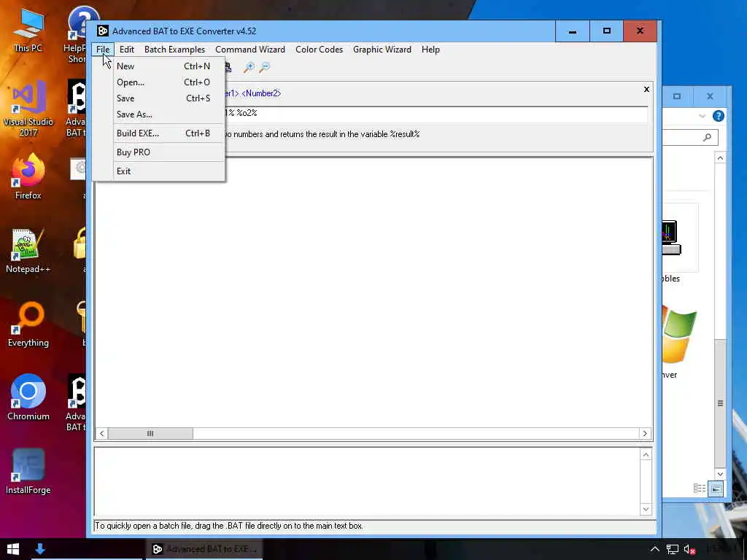
Task: Click the Windows logo thumbnail in Explorer
Action: tap(679, 335)
